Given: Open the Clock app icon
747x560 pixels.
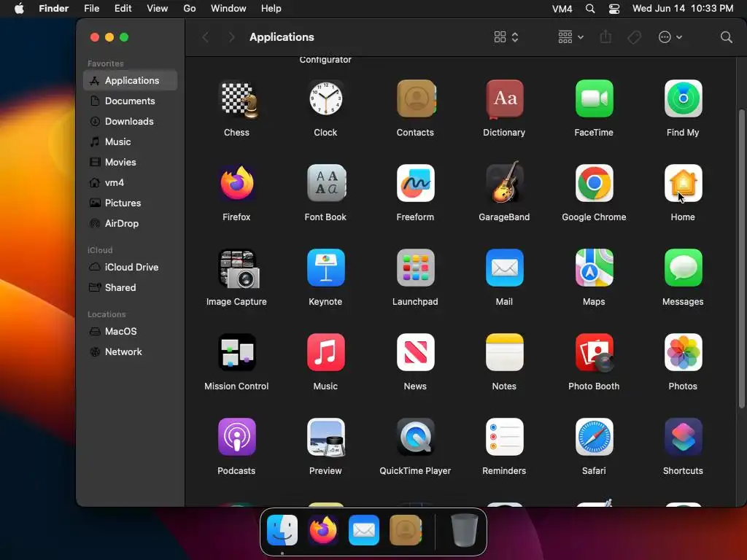Looking at the screenshot, I should pyautogui.click(x=326, y=99).
